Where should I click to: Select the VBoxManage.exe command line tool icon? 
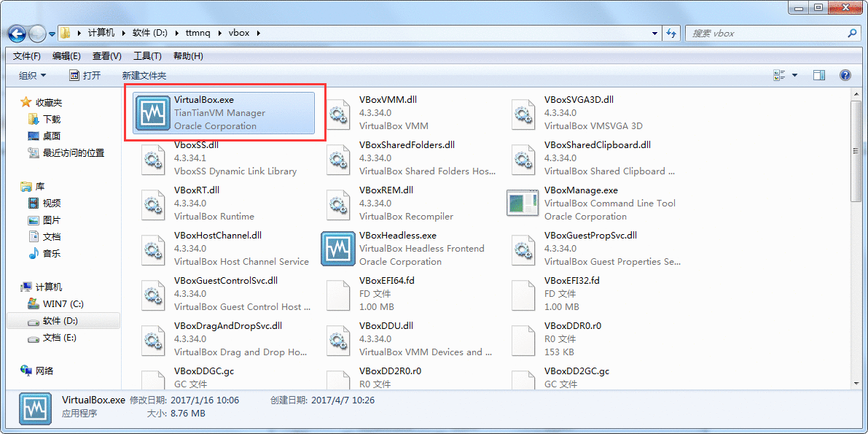tap(523, 204)
